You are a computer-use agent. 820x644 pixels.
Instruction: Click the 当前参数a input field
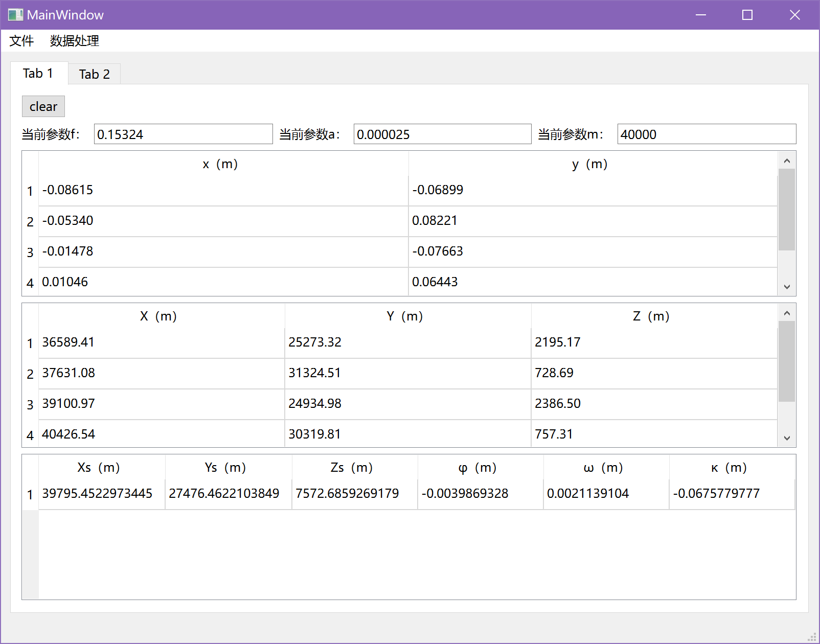click(x=442, y=134)
